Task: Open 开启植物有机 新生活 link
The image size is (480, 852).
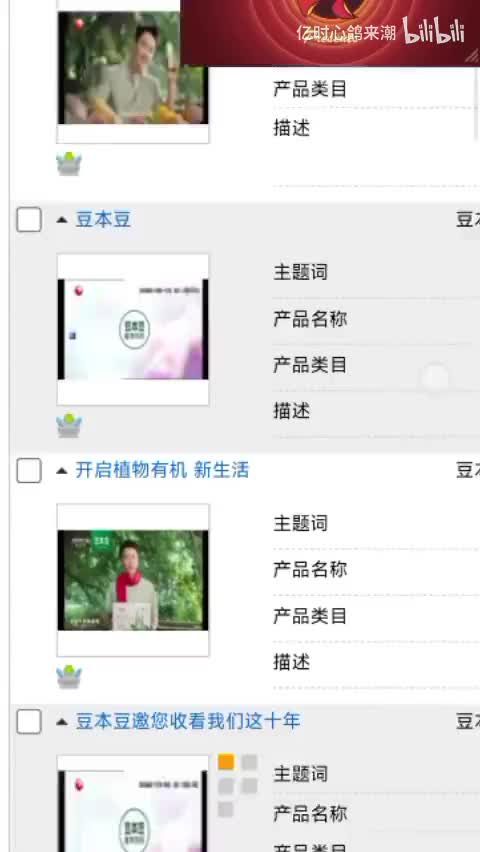Action: (x=162, y=471)
